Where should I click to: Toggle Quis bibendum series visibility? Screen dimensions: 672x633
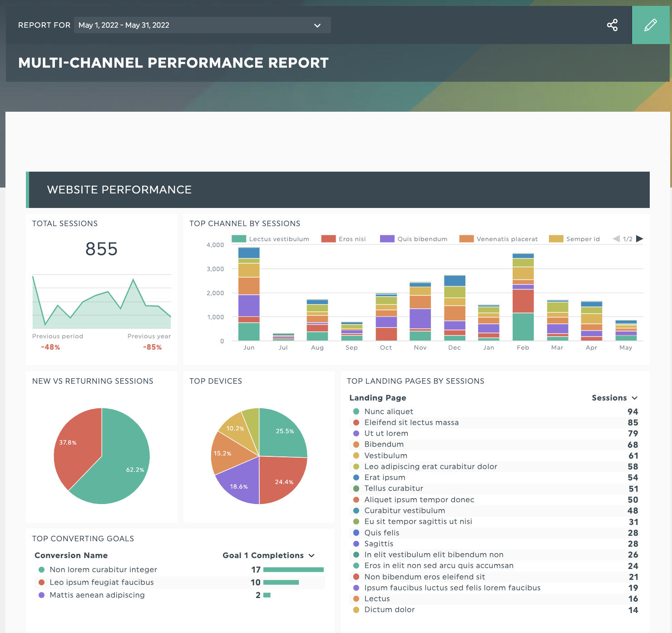(386, 238)
